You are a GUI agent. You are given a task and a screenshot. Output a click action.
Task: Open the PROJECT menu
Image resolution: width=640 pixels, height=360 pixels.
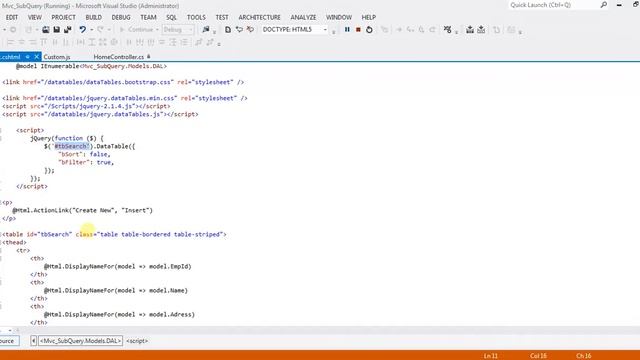click(x=63, y=17)
